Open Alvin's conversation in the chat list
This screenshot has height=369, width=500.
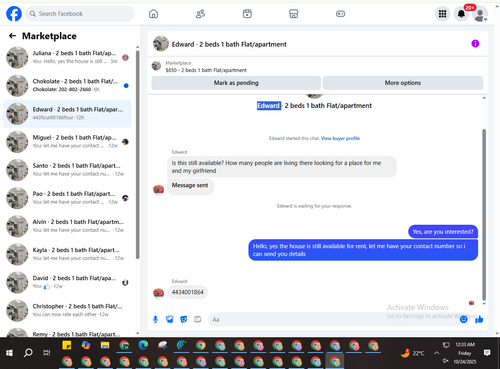point(67,226)
